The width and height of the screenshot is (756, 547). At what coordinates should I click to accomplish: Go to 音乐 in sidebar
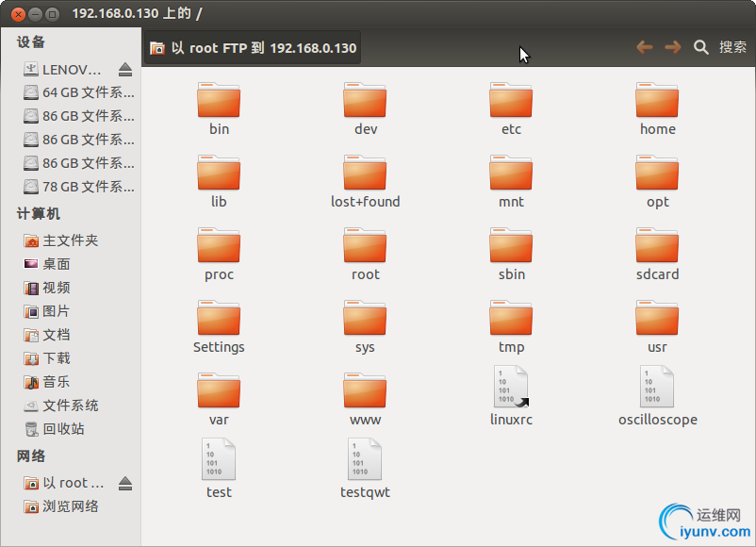pos(47,382)
